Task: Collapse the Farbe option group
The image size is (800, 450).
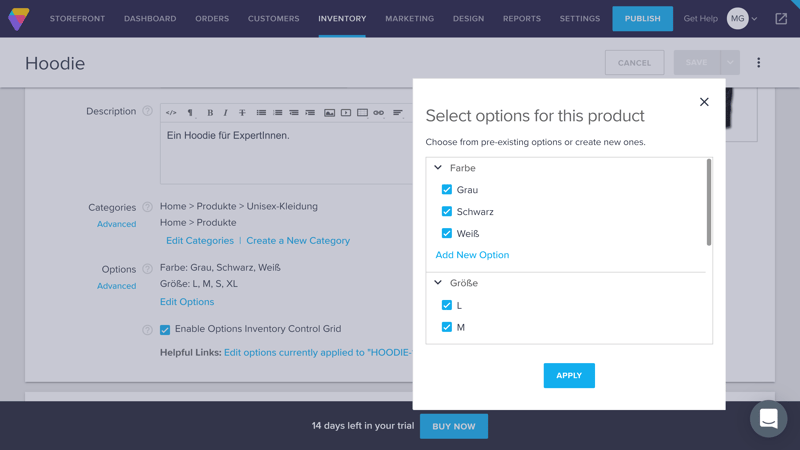Action: (x=438, y=168)
